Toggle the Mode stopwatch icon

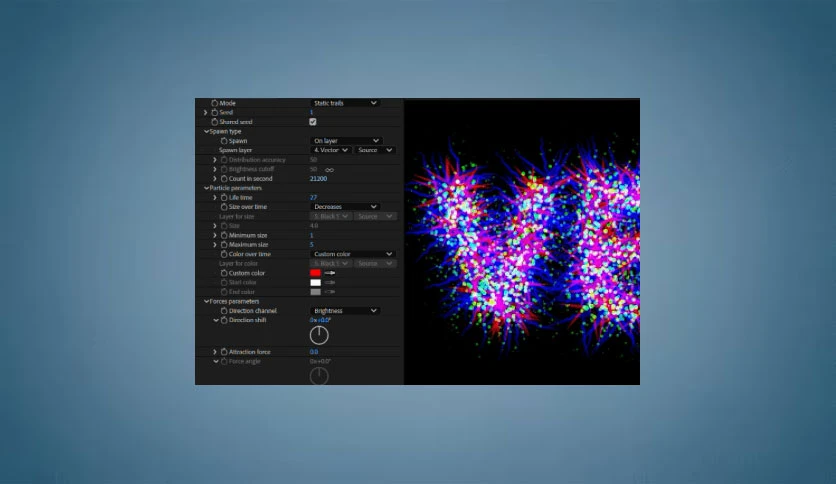(x=214, y=103)
